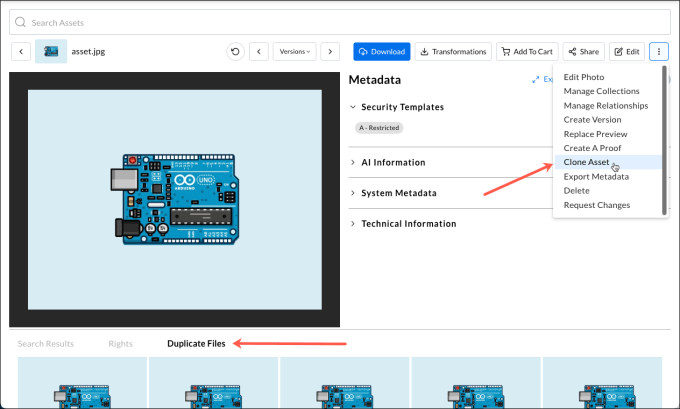Select Manage Relationships menu item
The width and height of the screenshot is (680, 409).
(606, 105)
